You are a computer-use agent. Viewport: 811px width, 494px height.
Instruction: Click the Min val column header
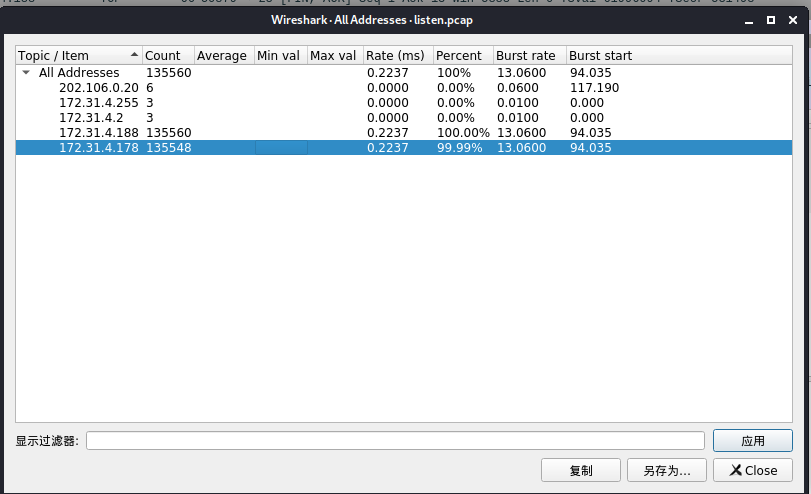pos(280,55)
